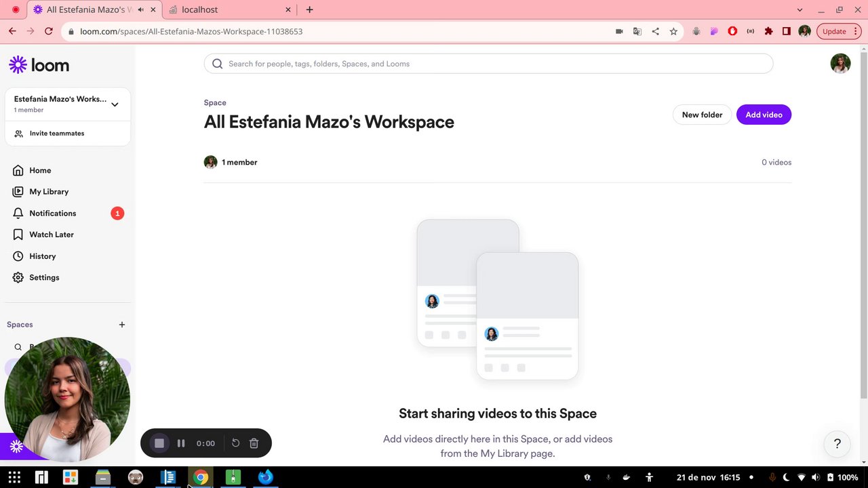Screen dimensions: 868x488
Task: Open the Manjaro icon in the taskbar
Action: (x=41, y=477)
